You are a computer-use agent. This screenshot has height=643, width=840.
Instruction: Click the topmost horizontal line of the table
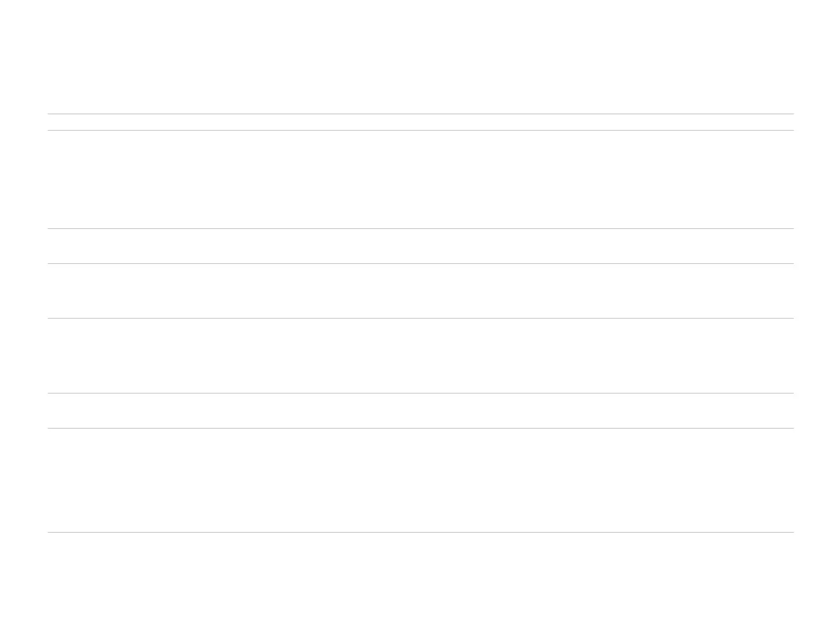(x=420, y=114)
